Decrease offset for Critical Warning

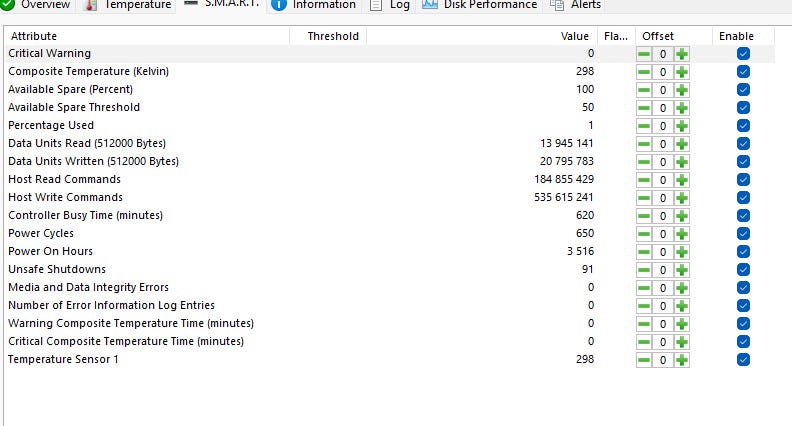(644, 54)
